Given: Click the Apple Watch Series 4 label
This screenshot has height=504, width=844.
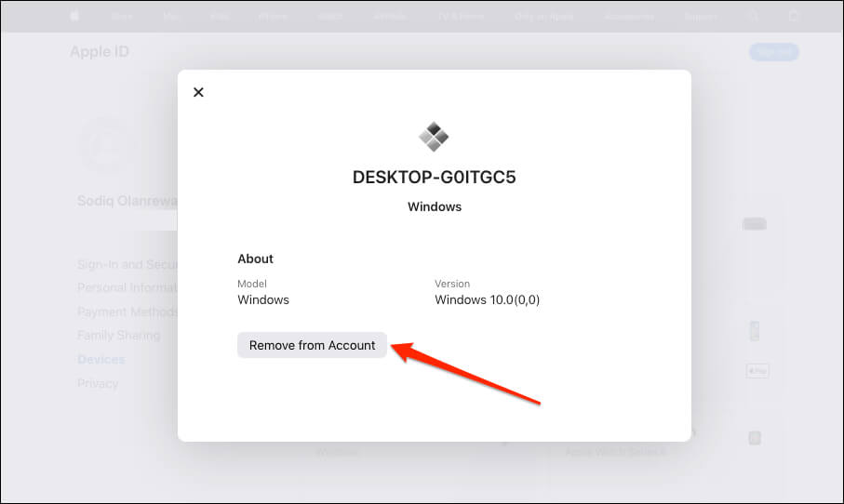Looking at the screenshot, I should click(x=615, y=452).
